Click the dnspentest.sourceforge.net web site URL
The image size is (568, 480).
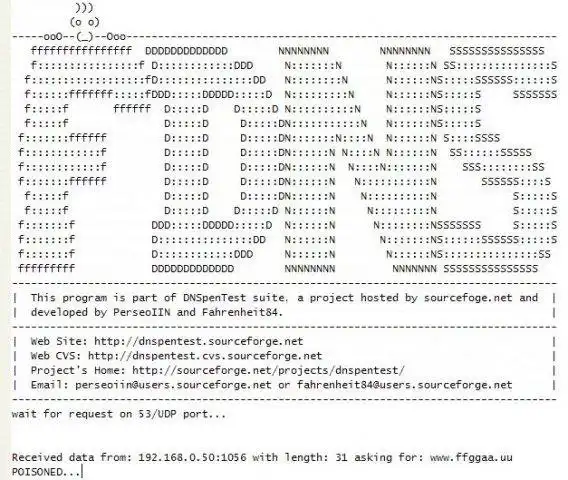point(199,342)
